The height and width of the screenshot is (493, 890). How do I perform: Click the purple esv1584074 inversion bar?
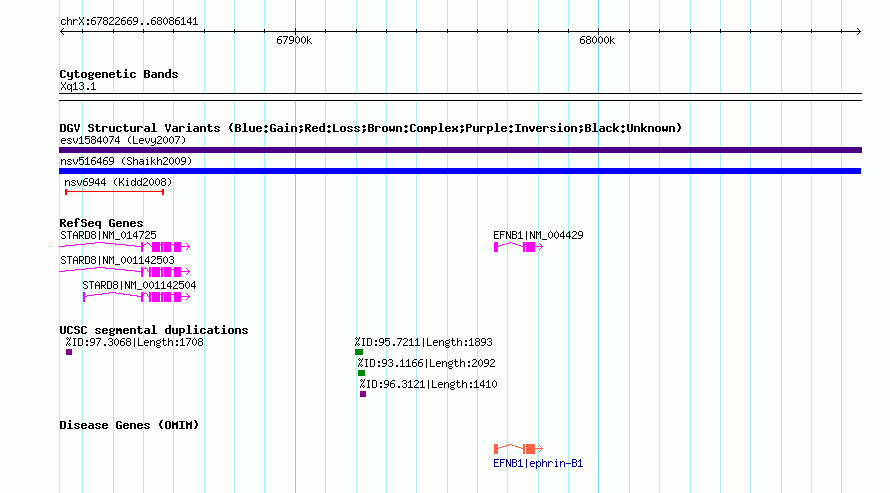tap(460, 150)
